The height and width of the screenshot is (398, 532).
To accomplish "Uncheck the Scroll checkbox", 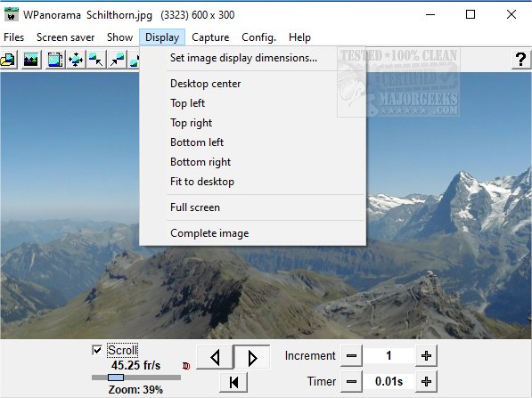I will point(97,350).
